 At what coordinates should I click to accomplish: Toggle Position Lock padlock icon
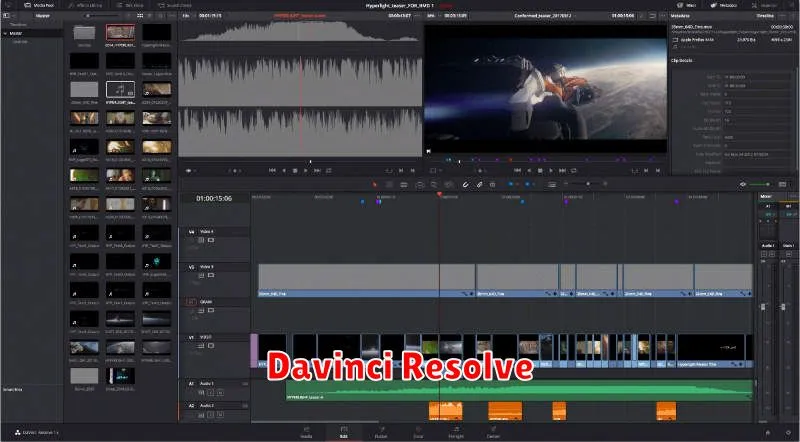[492, 184]
